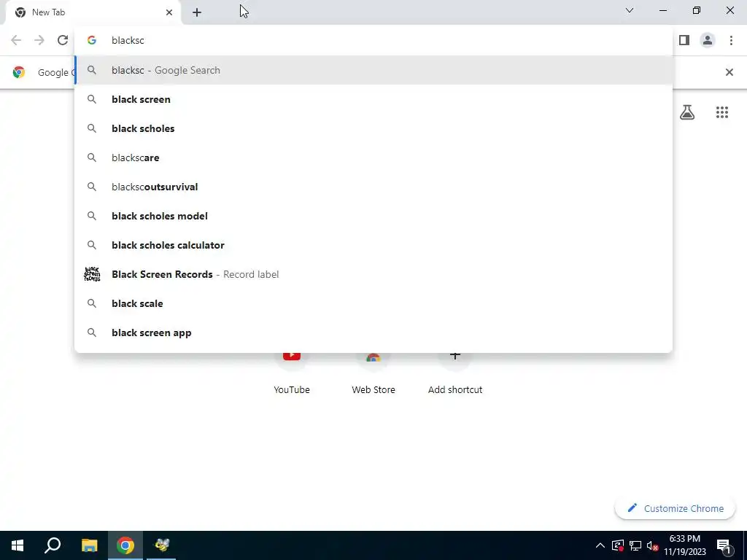Select 'black scholes calculator' suggestion
Viewport: 747px width, 560px height.
click(x=373, y=245)
